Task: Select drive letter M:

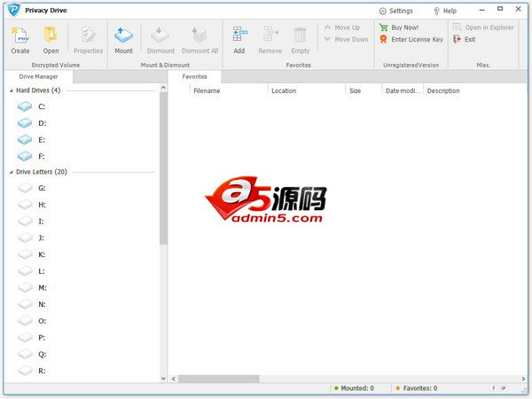Action: click(x=32, y=287)
